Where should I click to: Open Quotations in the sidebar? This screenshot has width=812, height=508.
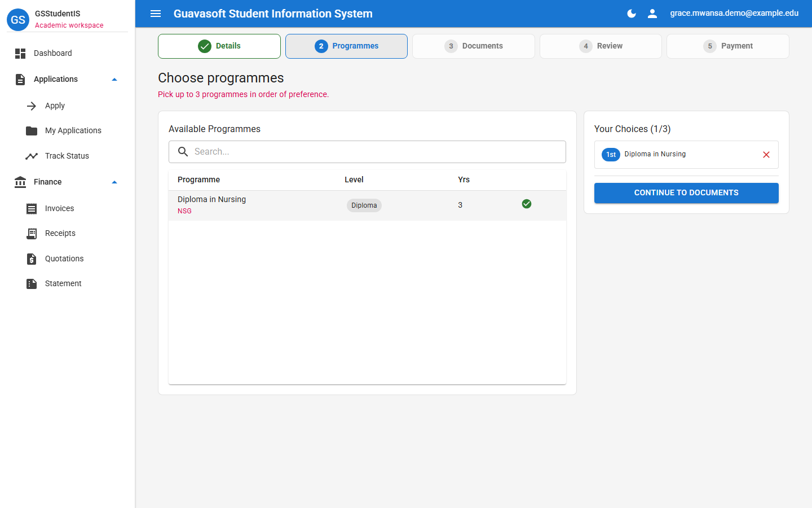tap(68, 259)
